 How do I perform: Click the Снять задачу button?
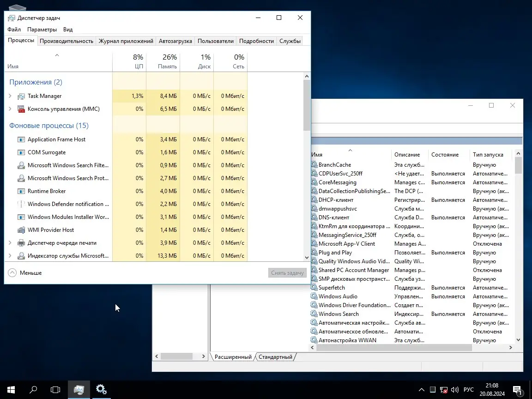pos(287,272)
